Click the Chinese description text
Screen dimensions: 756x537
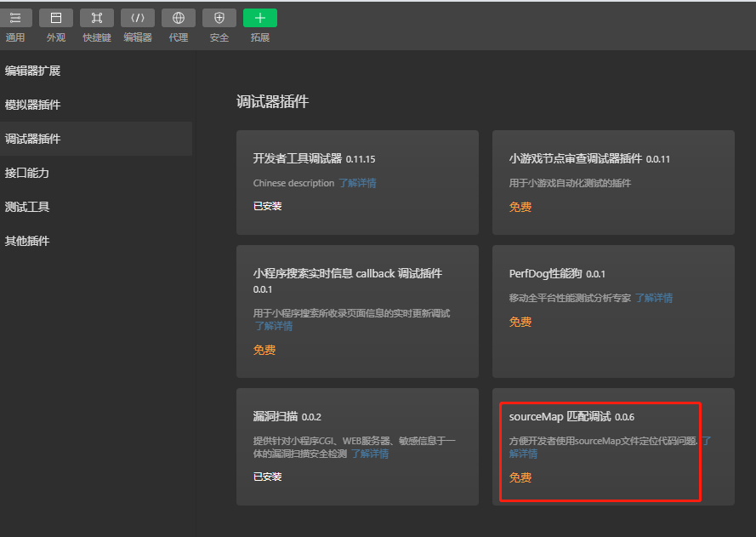pyautogui.click(x=293, y=183)
